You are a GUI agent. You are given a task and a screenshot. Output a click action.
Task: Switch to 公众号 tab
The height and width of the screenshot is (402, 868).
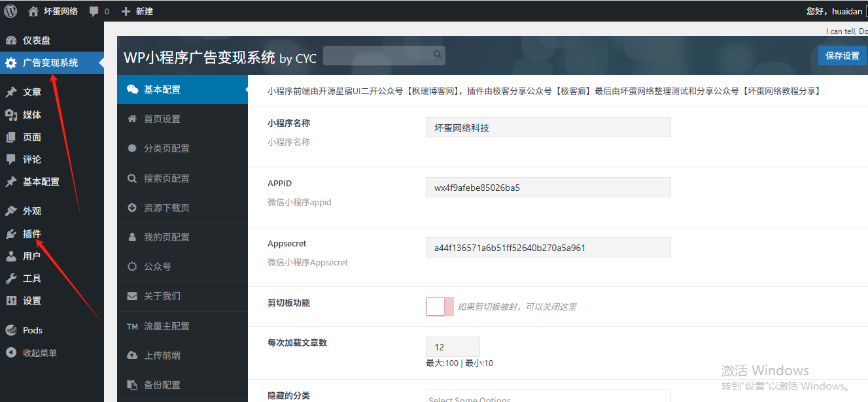(182, 267)
